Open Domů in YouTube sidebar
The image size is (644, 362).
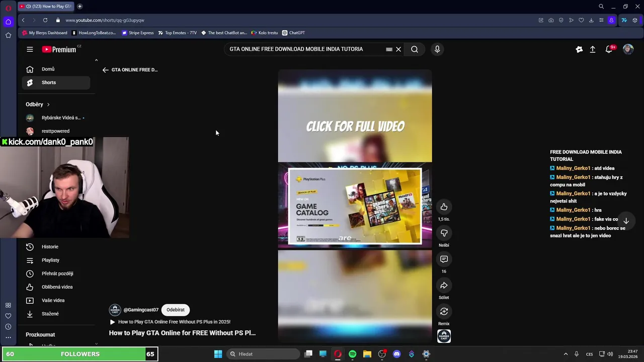point(56,69)
